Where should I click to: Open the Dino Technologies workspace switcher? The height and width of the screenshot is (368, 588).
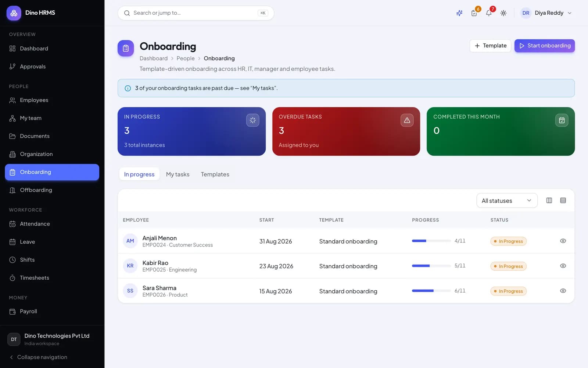(52, 339)
